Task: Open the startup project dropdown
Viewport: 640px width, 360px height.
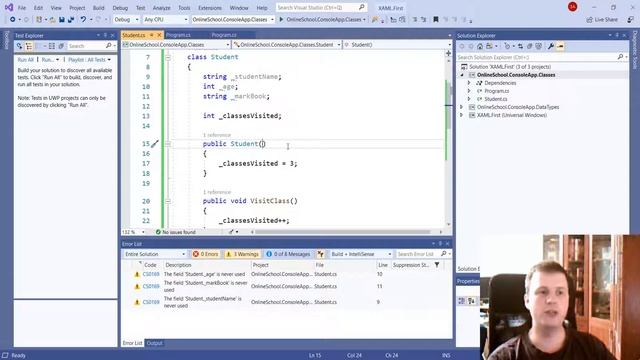Action: pyautogui.click(x=233, y=20)
